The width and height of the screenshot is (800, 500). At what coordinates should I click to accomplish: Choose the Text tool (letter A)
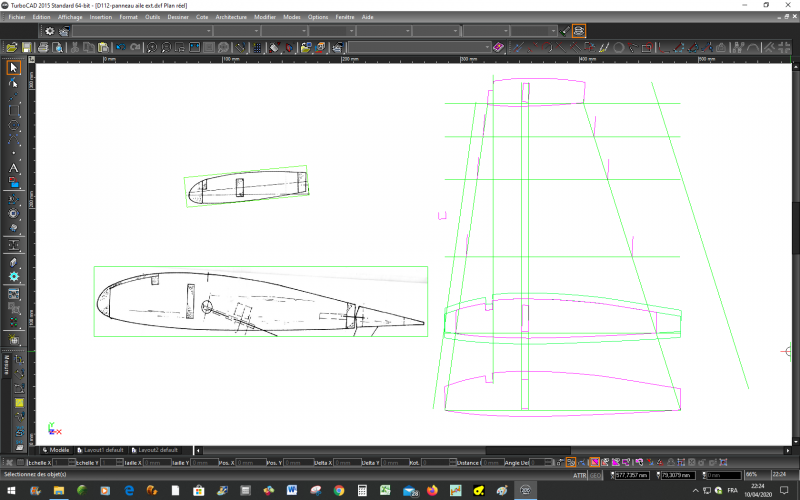[14, 168]
